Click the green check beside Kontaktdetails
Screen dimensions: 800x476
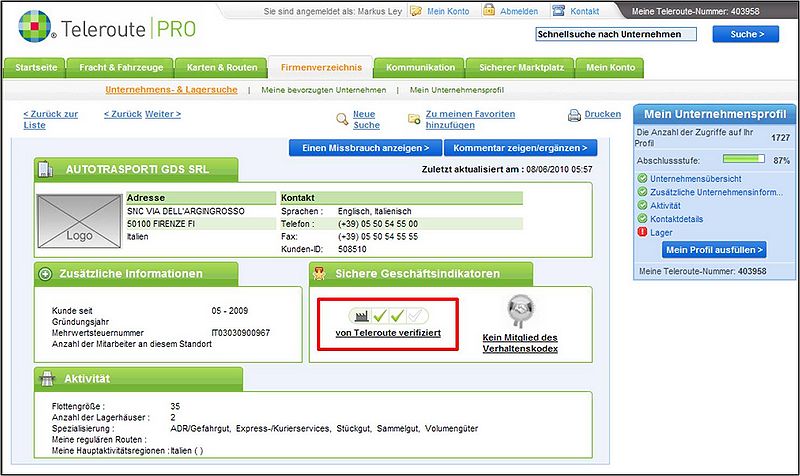[642, 218]
